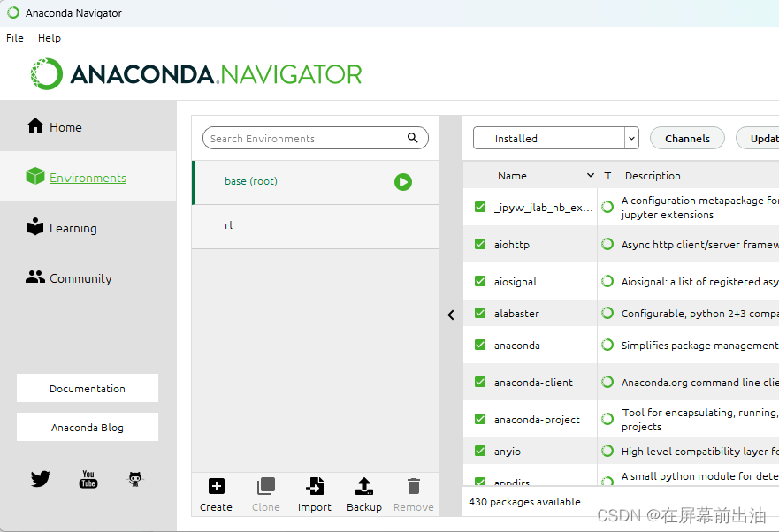Toggle the aiosignal package checkbox
Viewport: 779px width, 532px height.
point(480,282)
